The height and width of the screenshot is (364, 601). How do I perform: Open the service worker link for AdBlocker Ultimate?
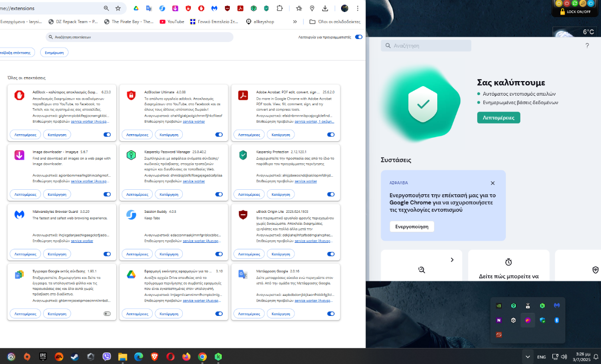pyautogui.click(x=194, y=122)
